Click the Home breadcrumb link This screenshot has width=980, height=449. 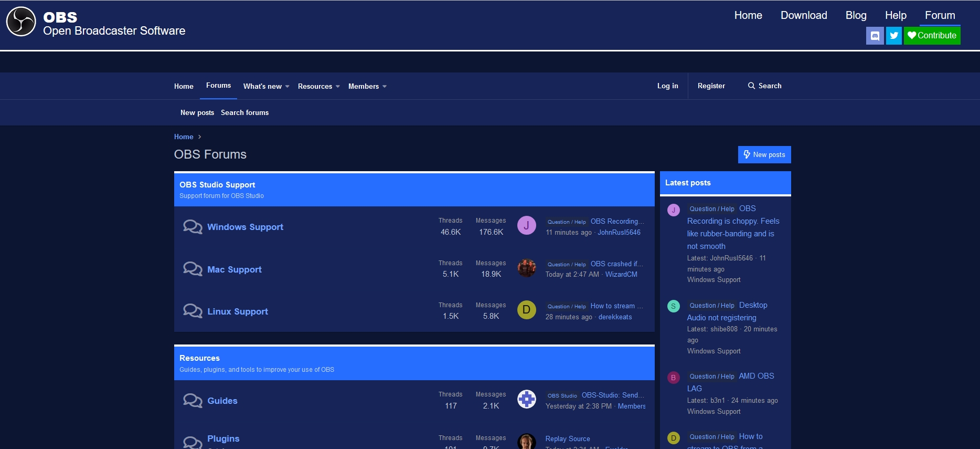tap(184, 137)
